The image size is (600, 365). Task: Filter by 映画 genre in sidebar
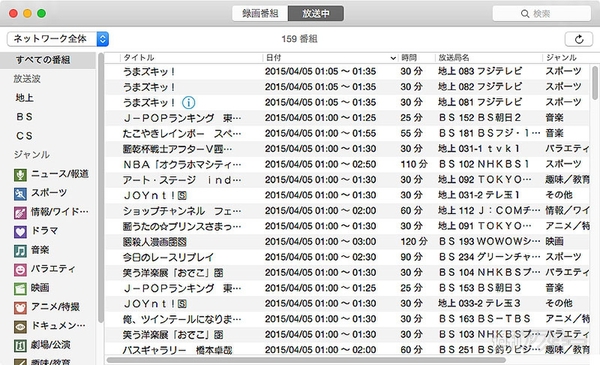point(40,288)
